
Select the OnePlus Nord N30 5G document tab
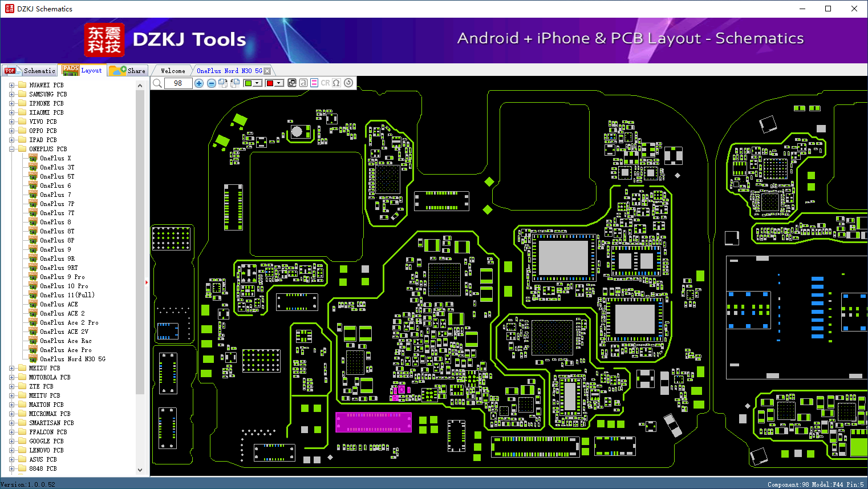coord(229,71)
